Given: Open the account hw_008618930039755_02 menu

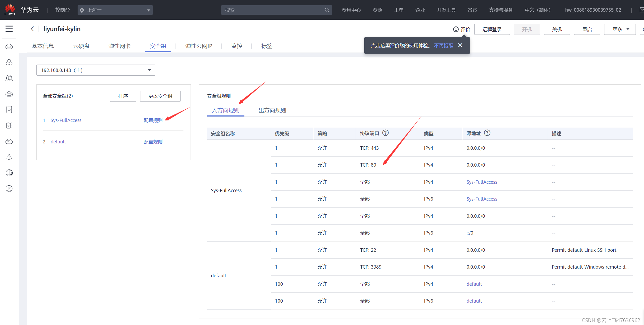Looking at the screenshot, I should point(593,10).
